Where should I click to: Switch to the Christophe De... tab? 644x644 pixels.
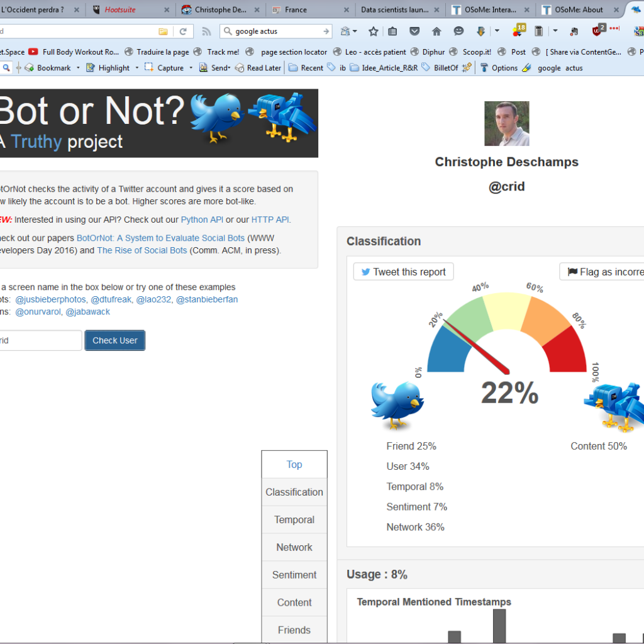coord(221,9)
